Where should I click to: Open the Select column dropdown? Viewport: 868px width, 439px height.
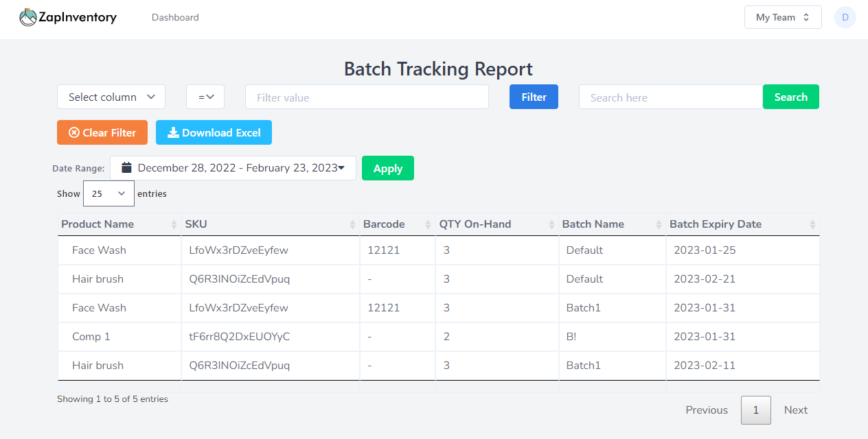click(x=111, y=97)
